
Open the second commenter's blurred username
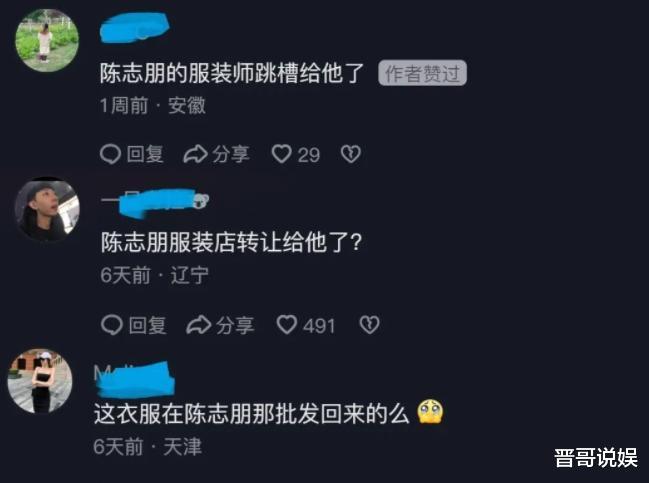155,203
